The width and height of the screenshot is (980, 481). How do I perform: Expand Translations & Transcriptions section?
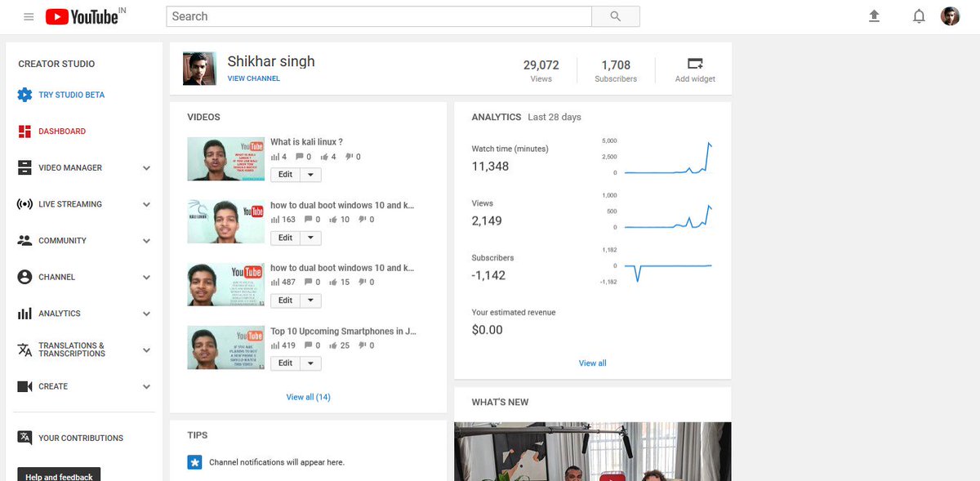pyautogui.click(x=147, y=350)
